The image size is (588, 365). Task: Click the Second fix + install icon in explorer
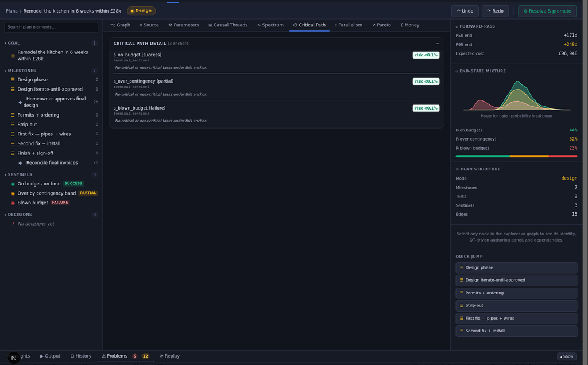coord(13,143)
